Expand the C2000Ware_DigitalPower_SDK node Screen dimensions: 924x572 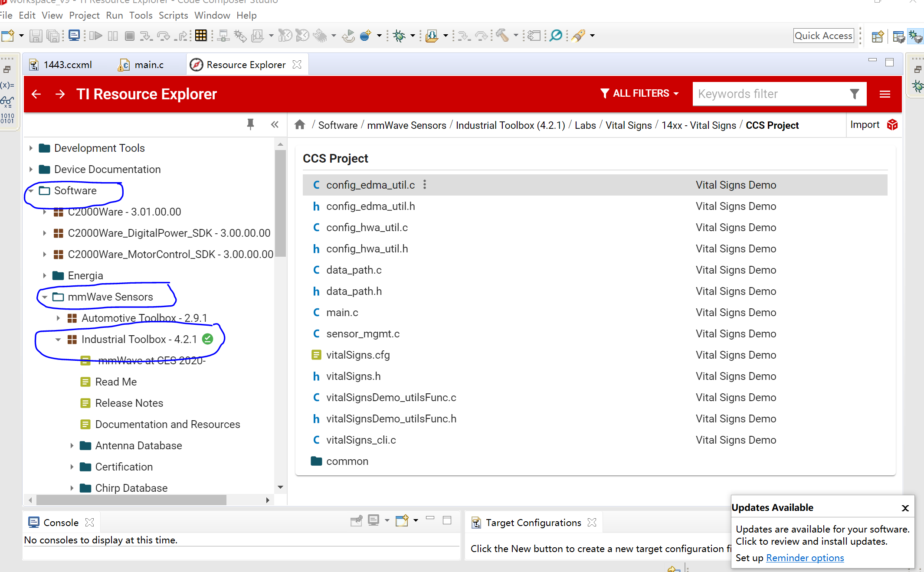point(45,233)
